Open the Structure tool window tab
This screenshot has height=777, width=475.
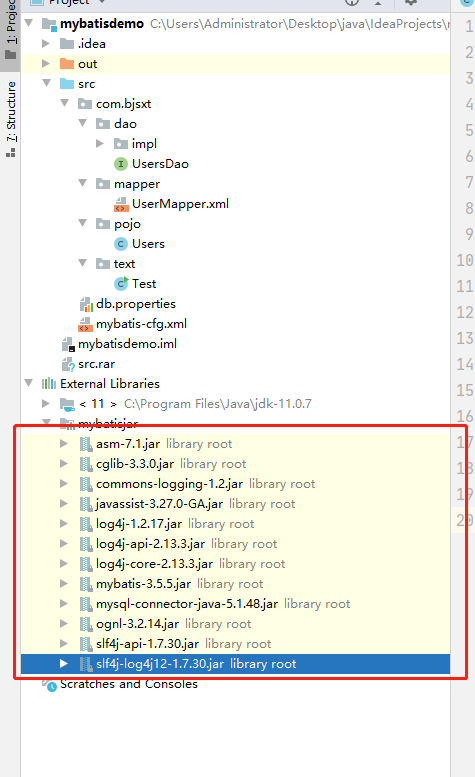[x=10, y=119]
